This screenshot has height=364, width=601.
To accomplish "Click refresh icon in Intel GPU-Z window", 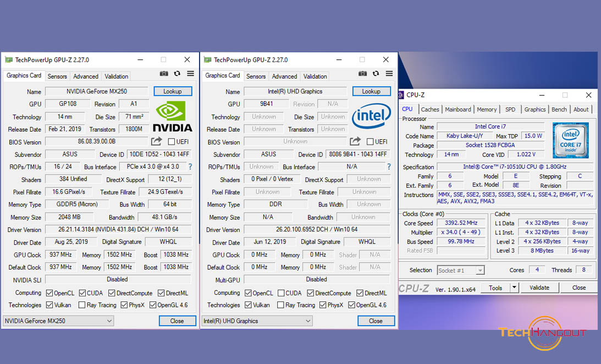I will (x=376, y=74).
